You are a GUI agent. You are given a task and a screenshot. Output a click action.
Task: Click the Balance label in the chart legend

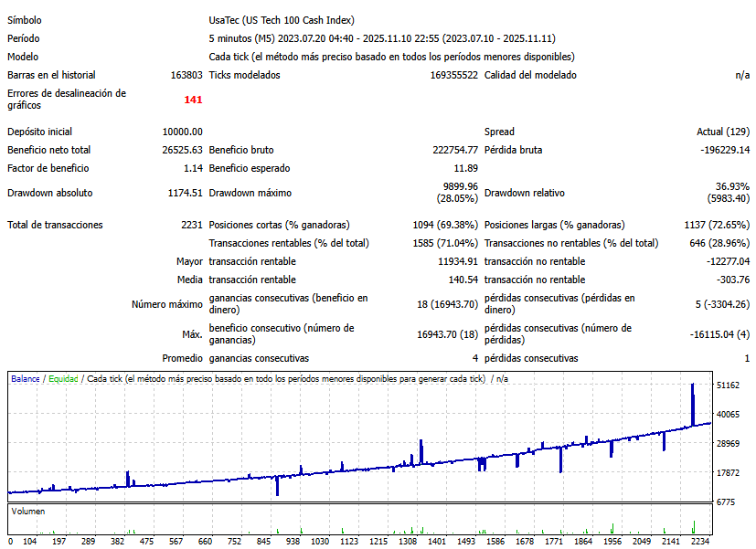coord(26,378)
